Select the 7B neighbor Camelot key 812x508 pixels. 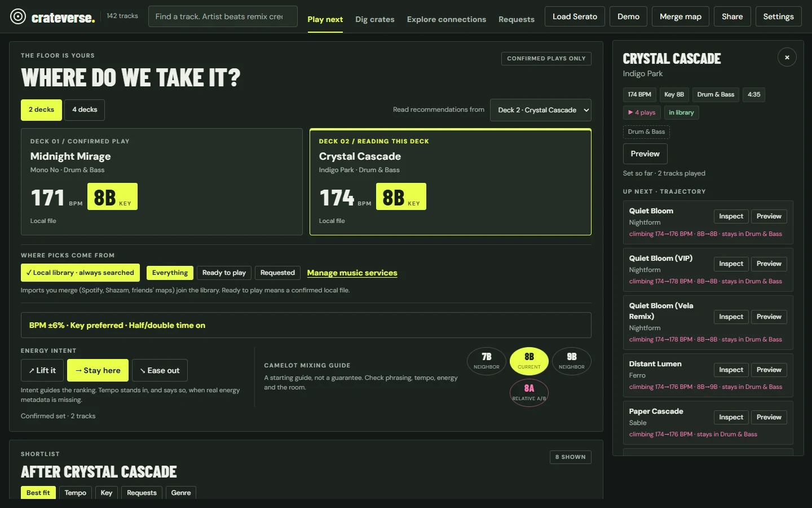pyautogui.click(x=487, y=361)
